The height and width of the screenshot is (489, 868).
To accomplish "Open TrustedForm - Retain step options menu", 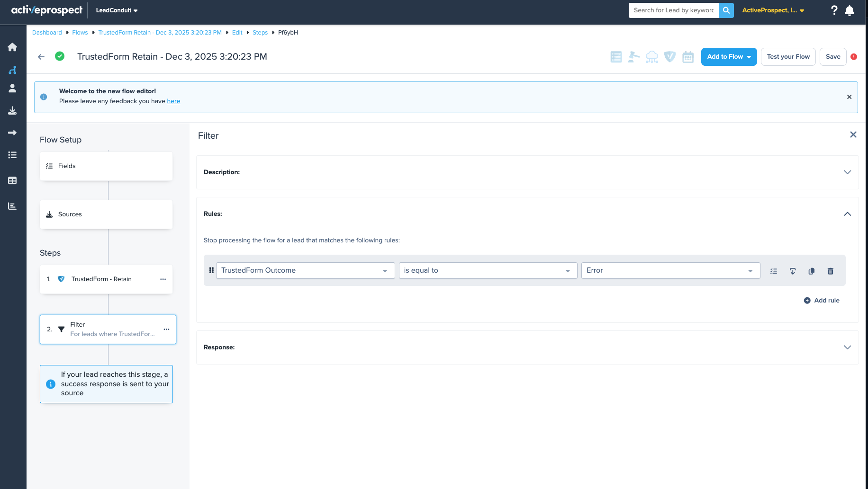I will coord(163,279).
